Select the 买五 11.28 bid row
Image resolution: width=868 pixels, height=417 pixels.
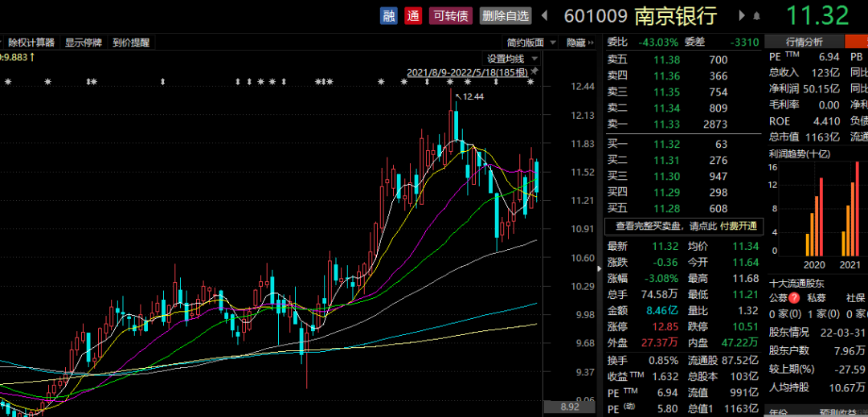(684, 209)
